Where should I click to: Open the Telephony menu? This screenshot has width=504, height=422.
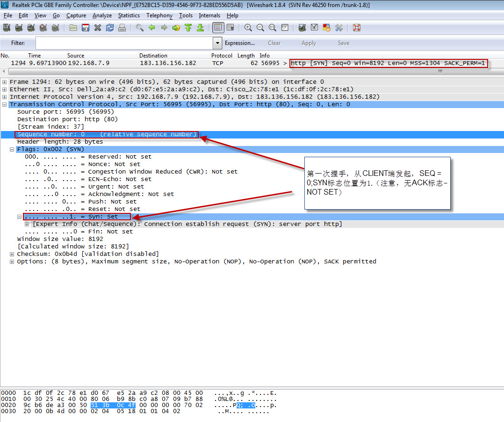click(159, 15)
